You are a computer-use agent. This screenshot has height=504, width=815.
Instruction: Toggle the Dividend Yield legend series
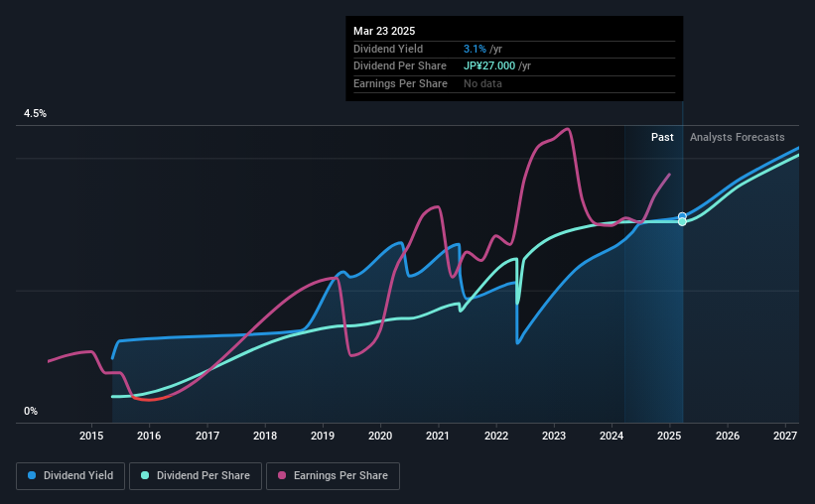70,476
